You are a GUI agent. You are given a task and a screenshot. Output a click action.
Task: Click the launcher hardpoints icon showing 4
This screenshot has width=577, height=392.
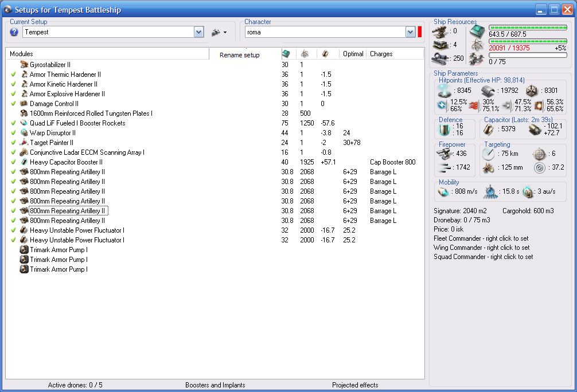pos(440,45)
